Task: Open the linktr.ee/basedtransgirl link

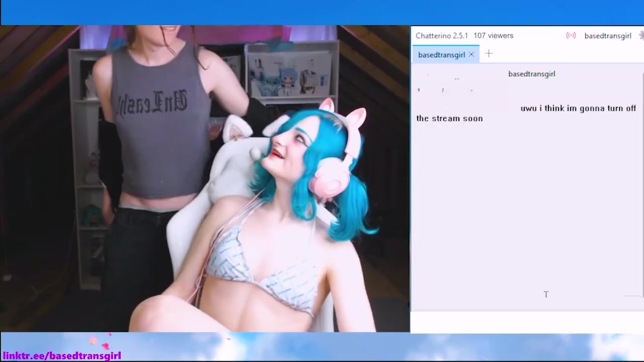Action: tap(62, 355)
